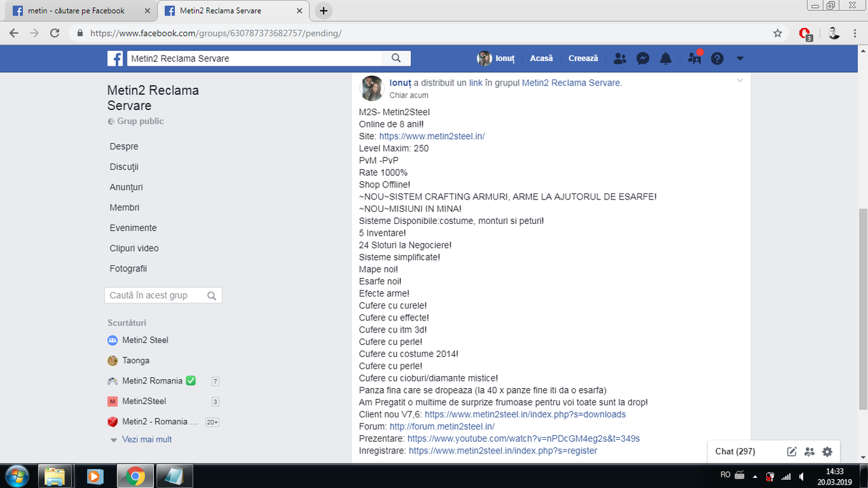Click magnifier icon in group search box
The height and width of the screenshot is (488, 868).
pos(212,296)
